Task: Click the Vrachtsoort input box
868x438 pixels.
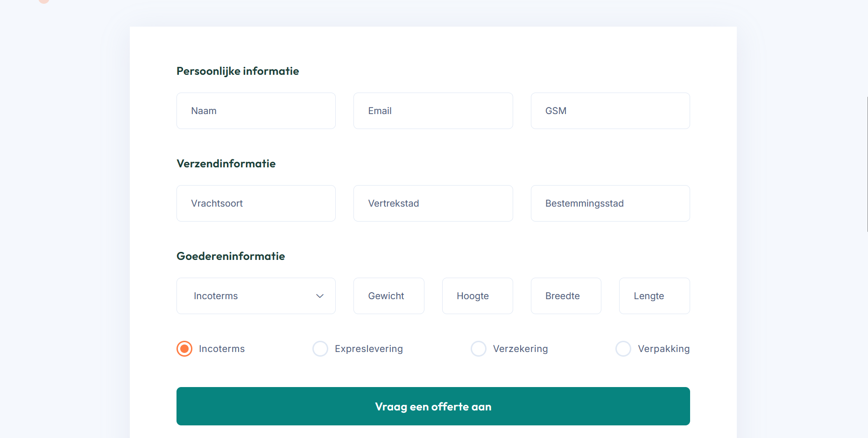Action: (x=256, y=203)
